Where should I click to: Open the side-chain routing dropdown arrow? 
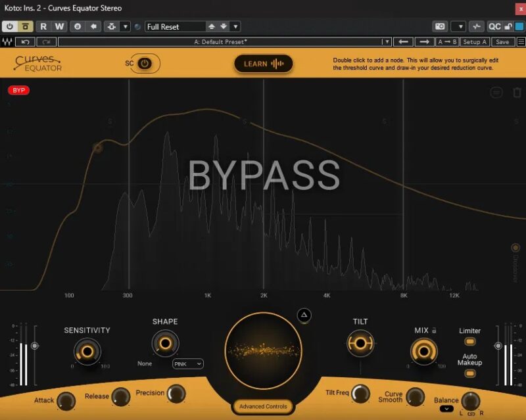click(x=125, y=26)
